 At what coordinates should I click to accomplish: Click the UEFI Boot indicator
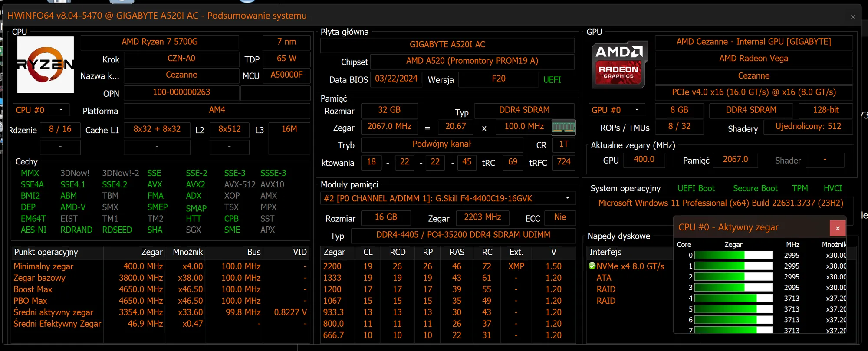tap(696, 189)
